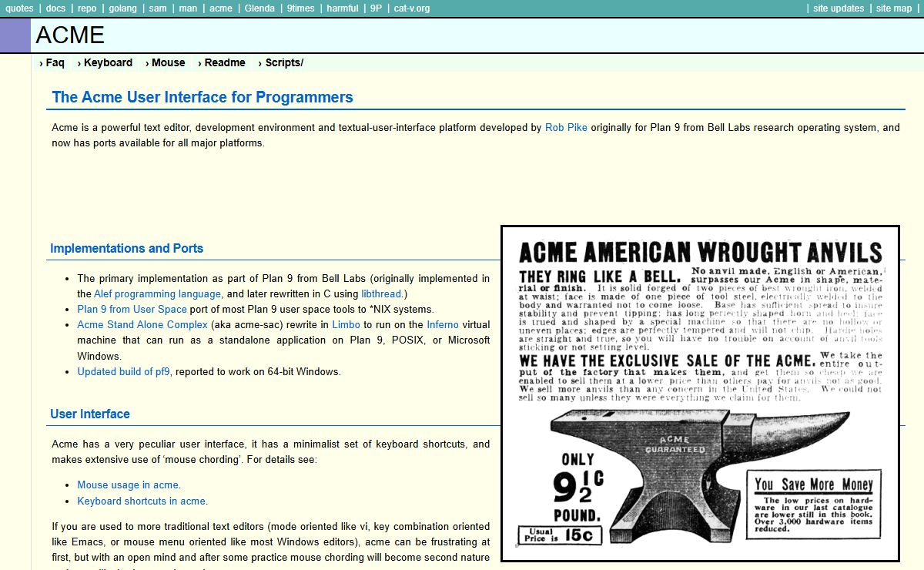Open Plan 9 from User Space link
Screen dimensions: 924x570
tap(132, 310)
